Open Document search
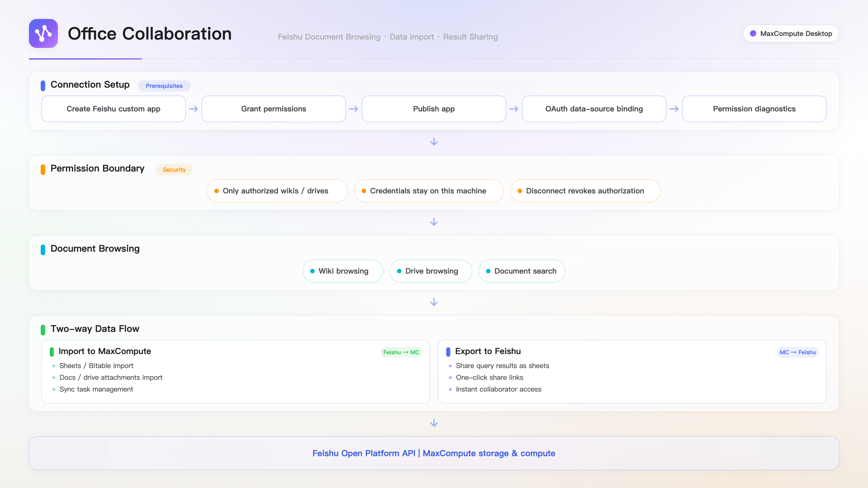Screen dimensions: 868x488 coord(522,271)
